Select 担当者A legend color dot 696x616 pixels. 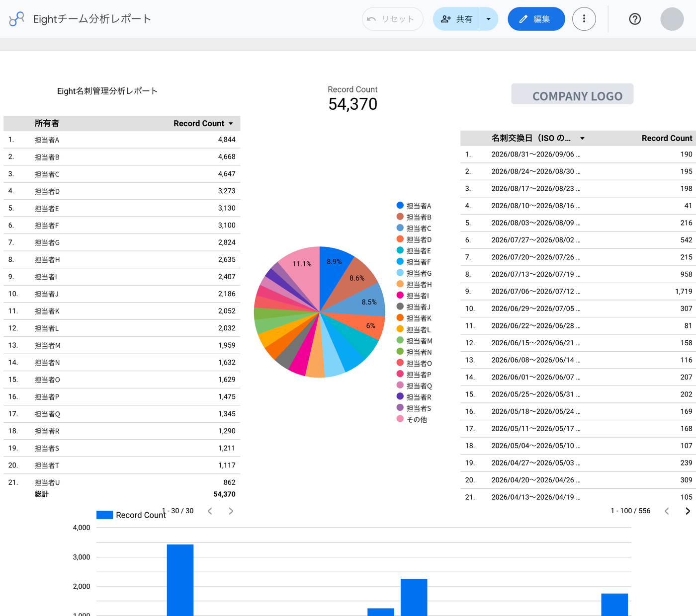400,205
